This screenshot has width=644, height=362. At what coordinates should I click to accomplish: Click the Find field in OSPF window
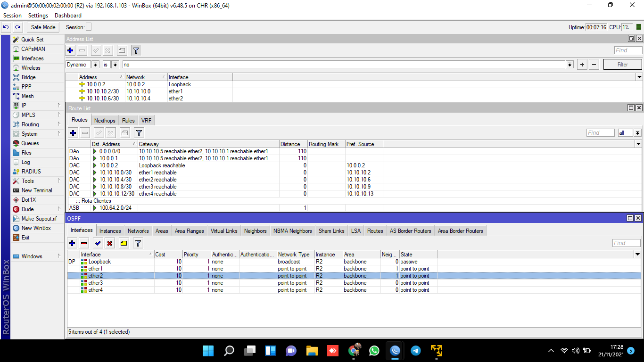[x=626, y=243]
